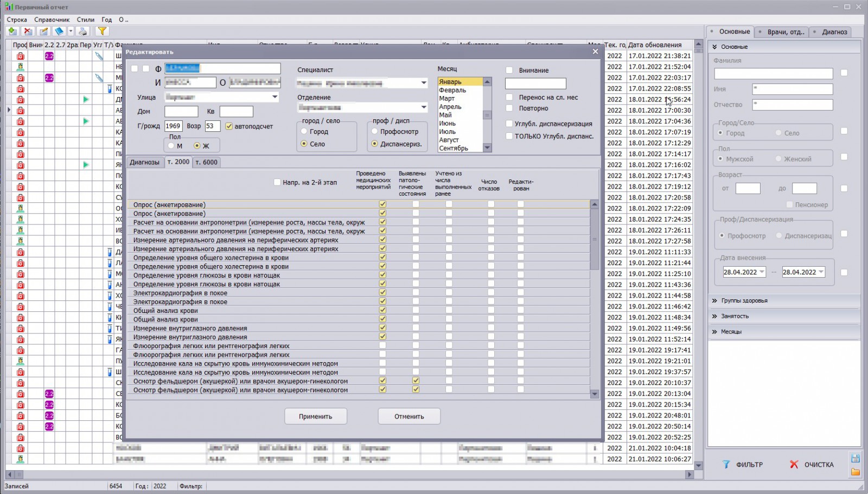Select Февраль in the Месяц list

pos(452,90)
